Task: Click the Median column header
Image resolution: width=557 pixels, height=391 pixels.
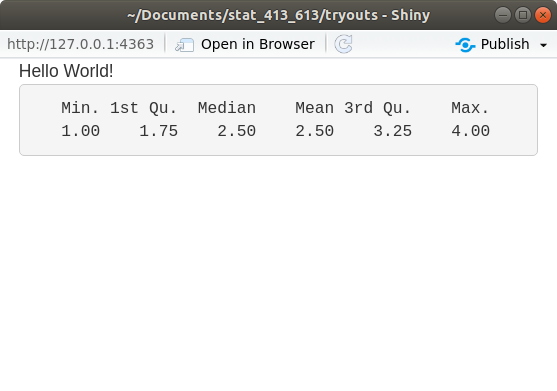Action: (x=227, y=108)
